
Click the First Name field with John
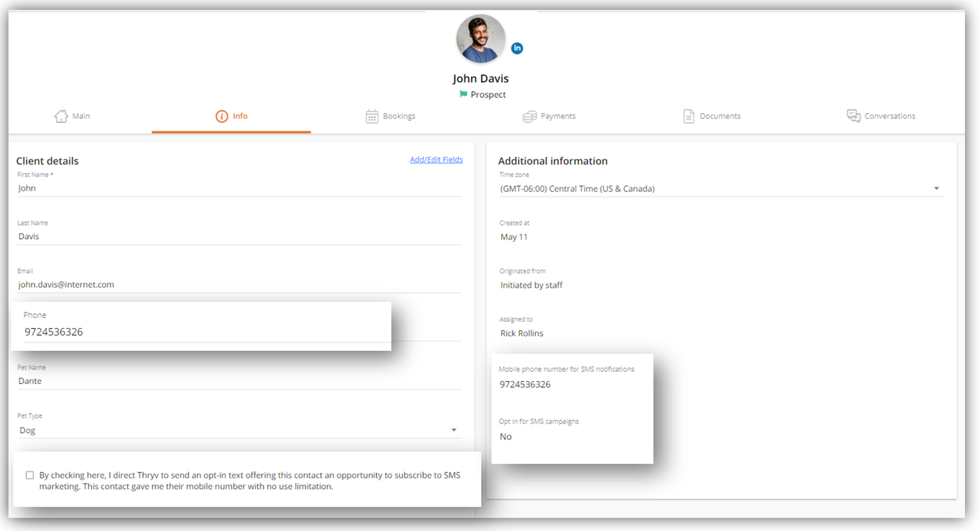click(x=239, y=188)
